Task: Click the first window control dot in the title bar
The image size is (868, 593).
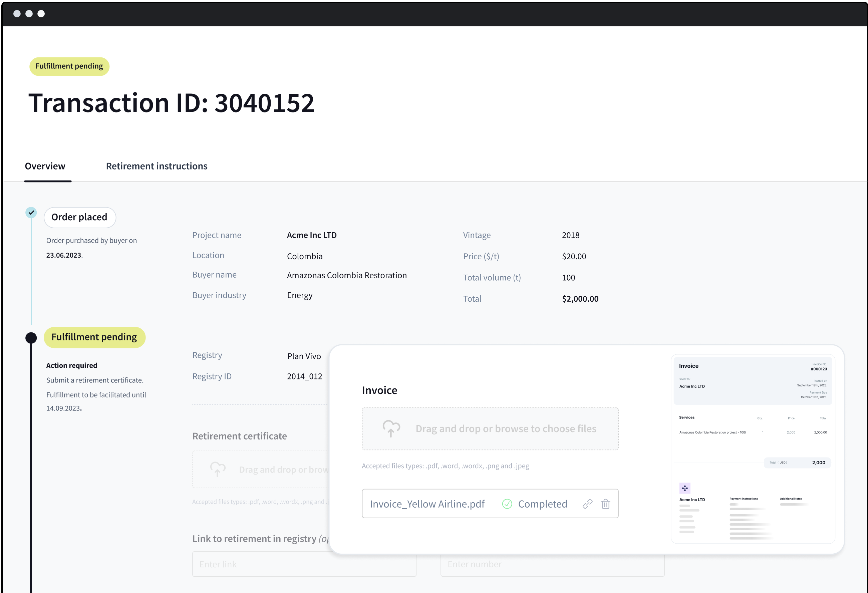Action: coord(17,14)
